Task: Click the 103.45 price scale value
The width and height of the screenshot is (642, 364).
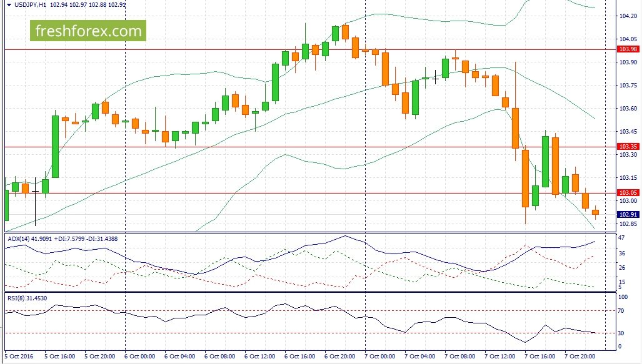Action: tap(628, 131)
